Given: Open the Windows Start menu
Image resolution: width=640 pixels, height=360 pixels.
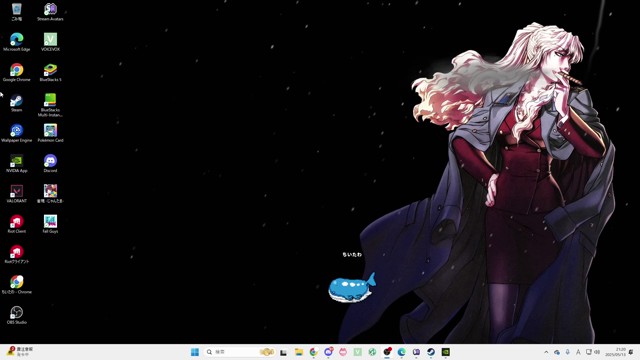Looking at the screenshot, I should (x=195, y=352).
